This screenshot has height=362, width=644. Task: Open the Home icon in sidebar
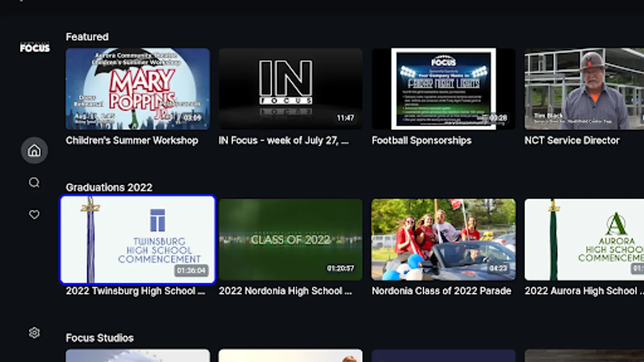34,150
